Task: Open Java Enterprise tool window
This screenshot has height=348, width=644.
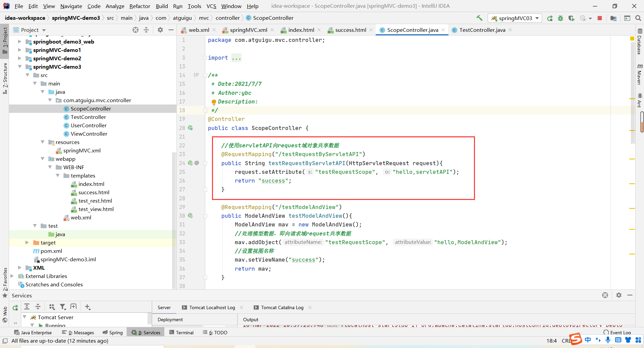Action: [x=33, y=333]
